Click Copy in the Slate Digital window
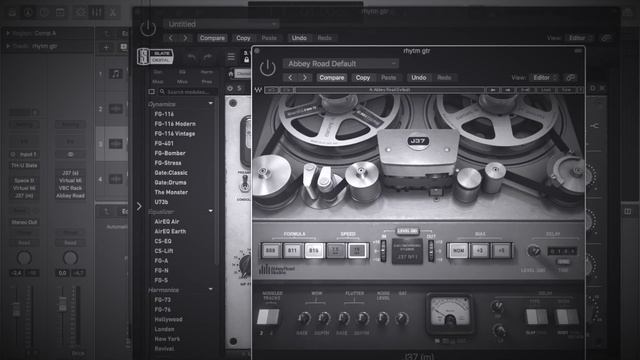The width and height of the screenshot is (640, 360). pos(243,38)
